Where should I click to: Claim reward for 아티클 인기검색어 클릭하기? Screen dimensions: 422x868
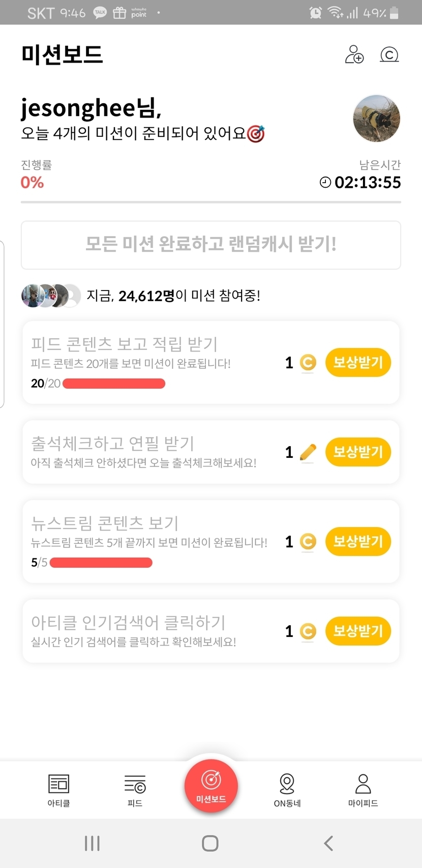click(358, 631)
